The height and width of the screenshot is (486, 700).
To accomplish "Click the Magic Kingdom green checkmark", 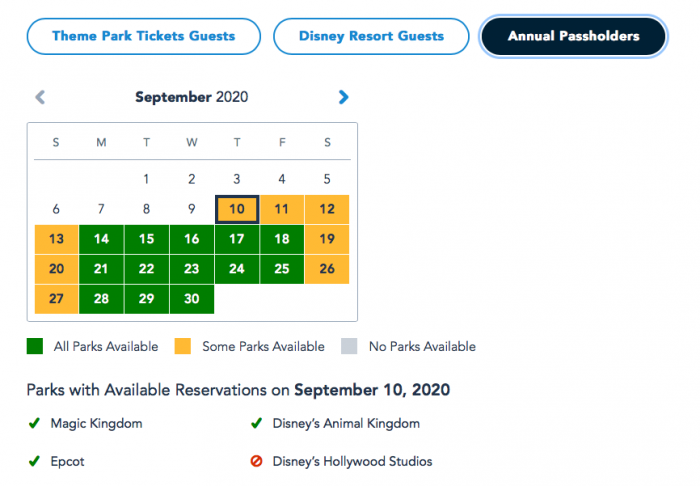I will click(34, 423).
